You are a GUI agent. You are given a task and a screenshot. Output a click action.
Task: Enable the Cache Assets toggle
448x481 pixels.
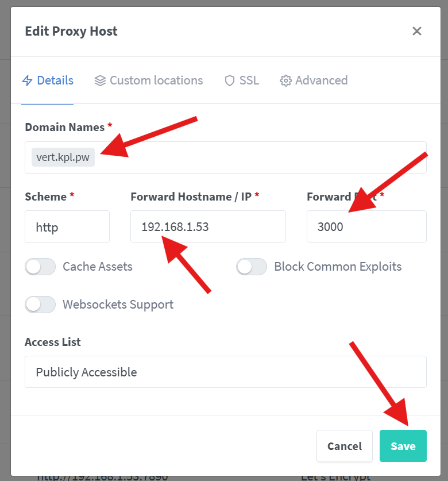click(x=40, y=267)
